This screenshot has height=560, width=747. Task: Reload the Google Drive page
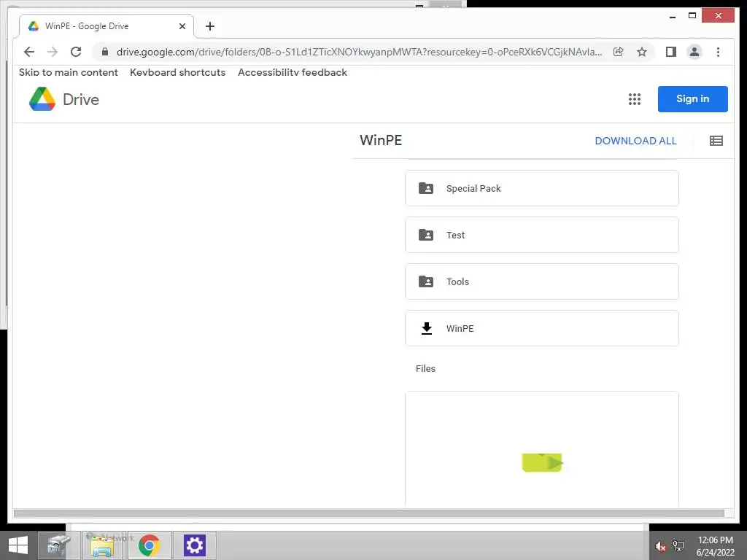[x=76, y=52]
